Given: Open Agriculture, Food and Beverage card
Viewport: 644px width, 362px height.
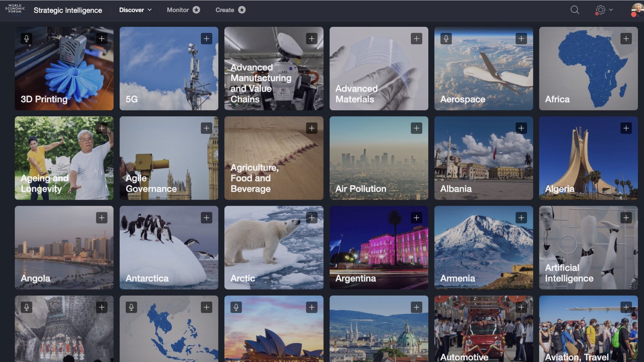Looking at the screenshot, I should (274, 158).
